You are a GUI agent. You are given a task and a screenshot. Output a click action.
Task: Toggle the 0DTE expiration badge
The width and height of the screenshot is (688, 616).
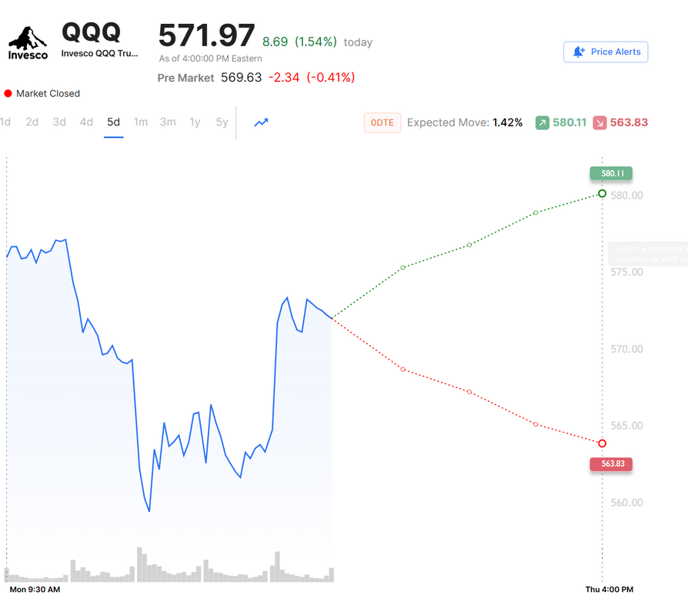pyautogui.click(x=382, y=122)
